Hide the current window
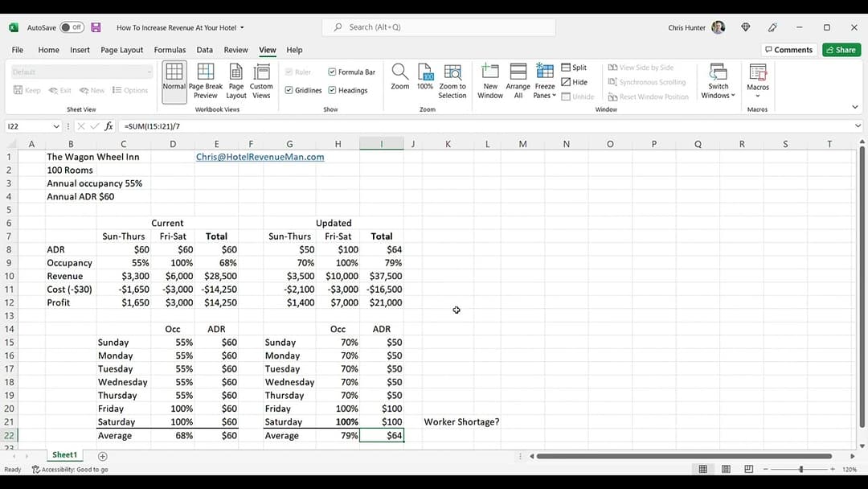Image resolution: width=868 pixels, height=489 pixels. click(575, 82)
